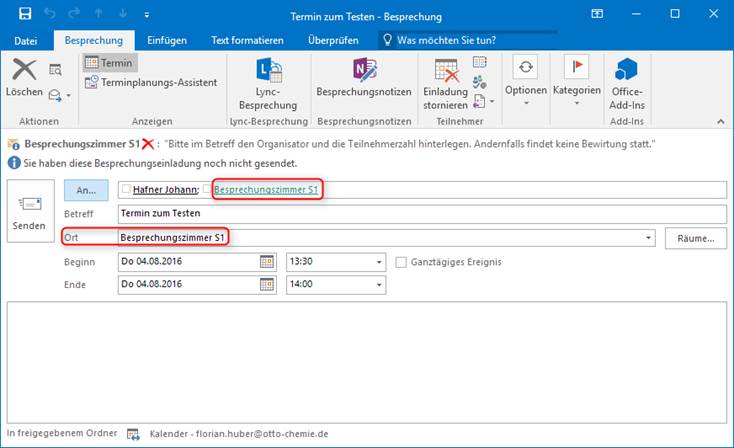Show the Termin view

tap(110, 63)
